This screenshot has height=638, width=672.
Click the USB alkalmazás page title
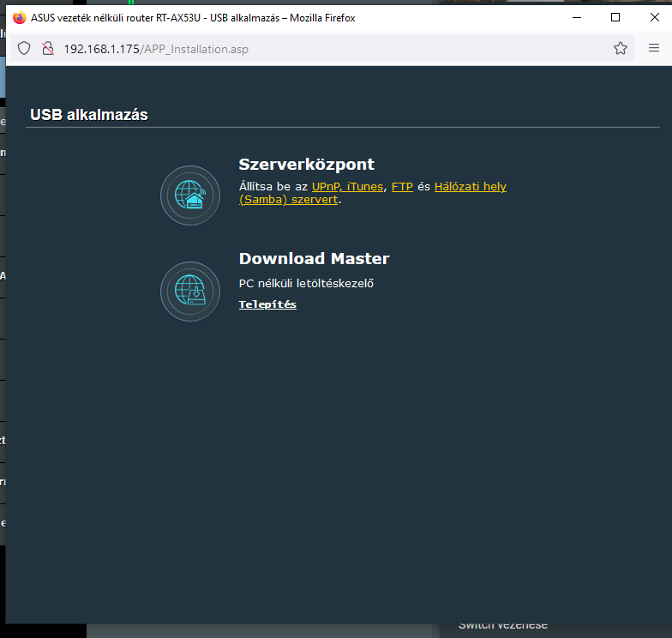[89, 115]
